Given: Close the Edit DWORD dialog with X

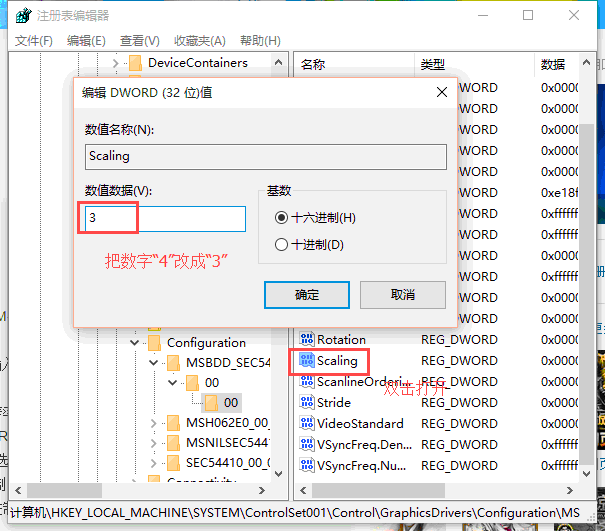Looking at the screenshot, I should [442, 92].
